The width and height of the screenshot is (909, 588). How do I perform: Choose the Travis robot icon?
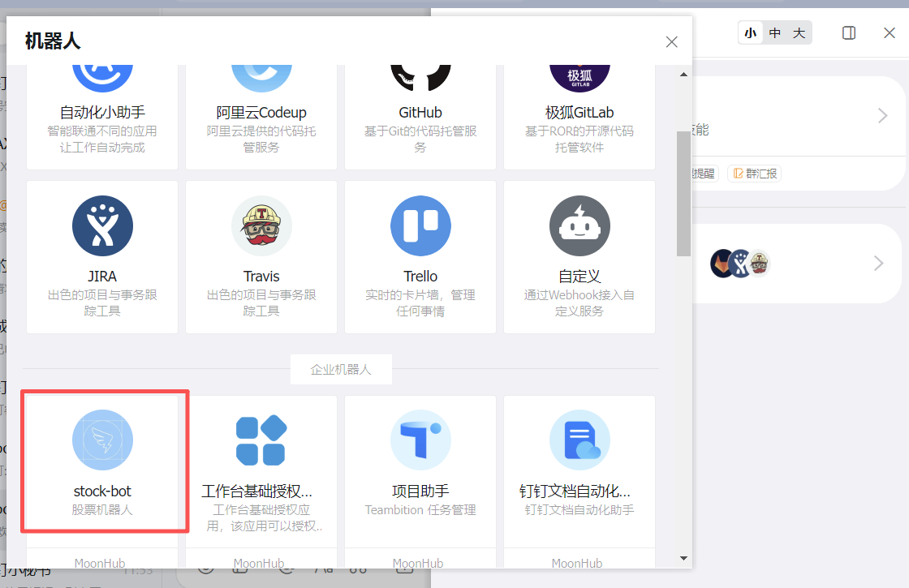[x=261, y=226]
